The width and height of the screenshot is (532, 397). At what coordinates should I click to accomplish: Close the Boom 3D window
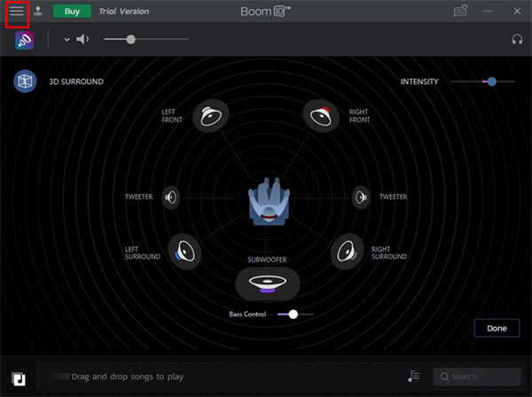pos(517,12)
